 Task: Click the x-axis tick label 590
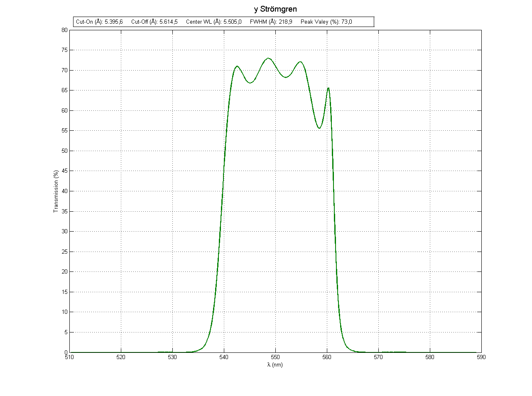(x=481, y=357)
